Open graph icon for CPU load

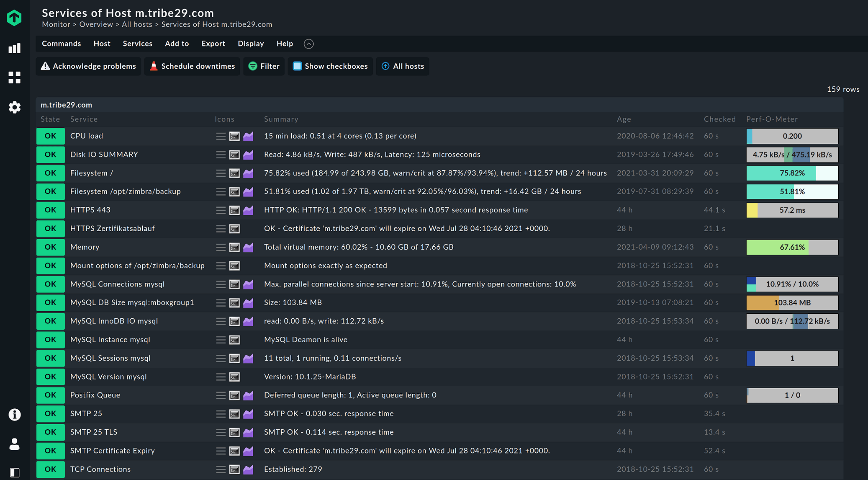coord(248,136)
